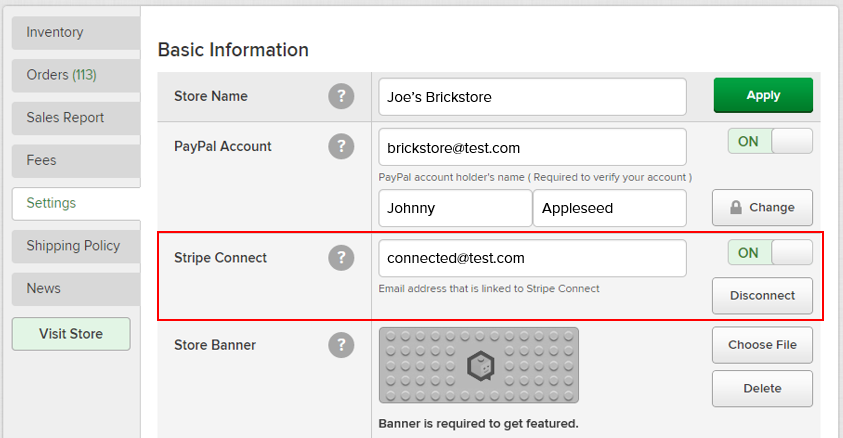843x438 pixels.
Task: Open the Inventory tab
Action: pos(76,33)
